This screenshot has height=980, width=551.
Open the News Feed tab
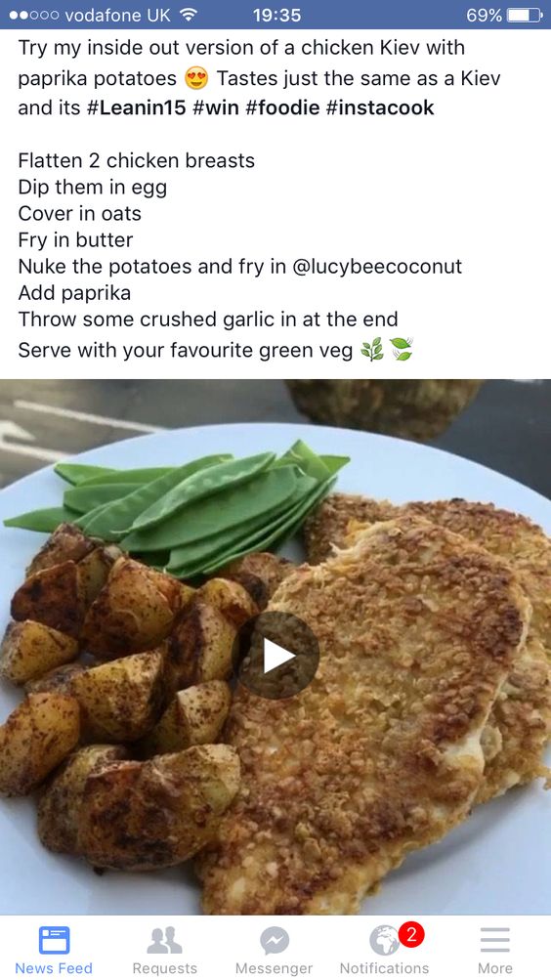(54, 950)
